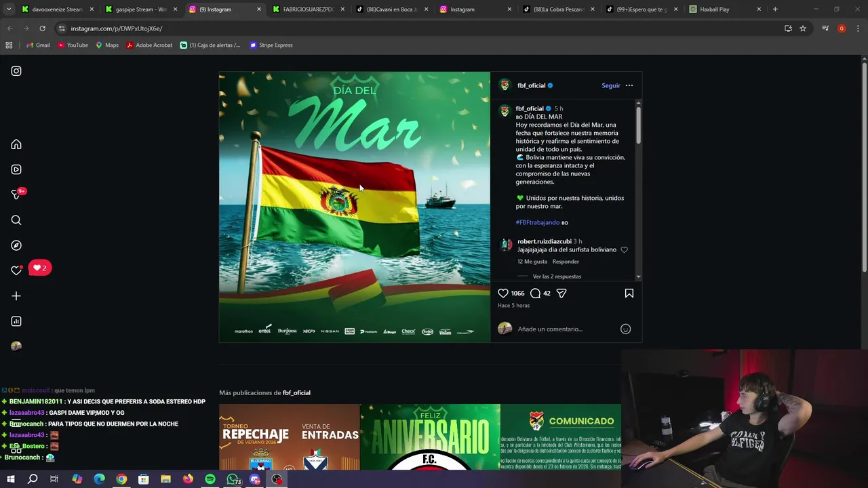This screenshot has height=488, width=868.
Task: Open the Repechaje venta de entradas post thumbnail
Action: coord(290,437)
